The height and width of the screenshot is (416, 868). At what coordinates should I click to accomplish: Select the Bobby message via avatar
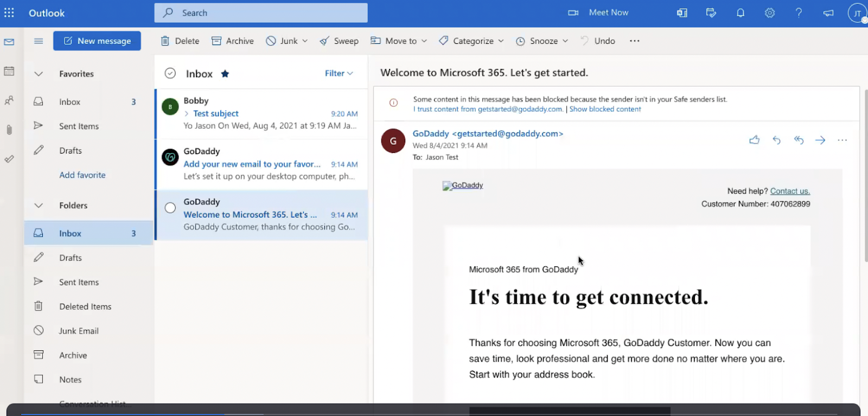170,107
